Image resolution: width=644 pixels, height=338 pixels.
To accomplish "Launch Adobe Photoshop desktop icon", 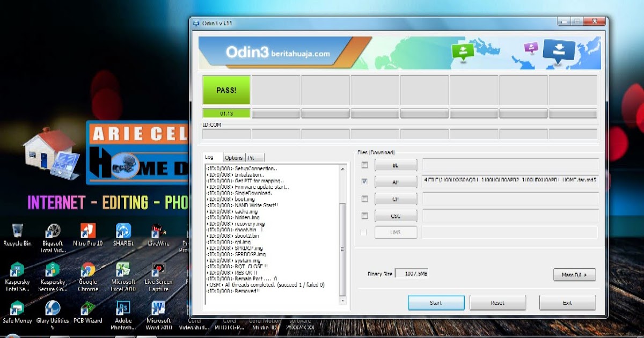I will coord(123,308).
